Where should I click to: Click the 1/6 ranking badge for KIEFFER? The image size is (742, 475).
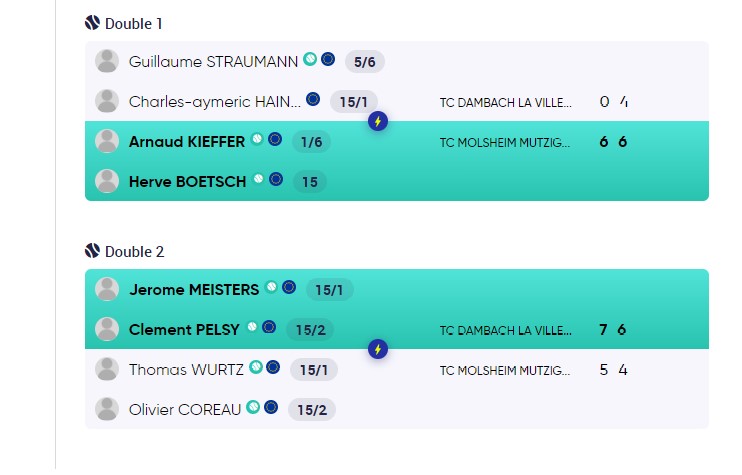click(x=311, y=142)
